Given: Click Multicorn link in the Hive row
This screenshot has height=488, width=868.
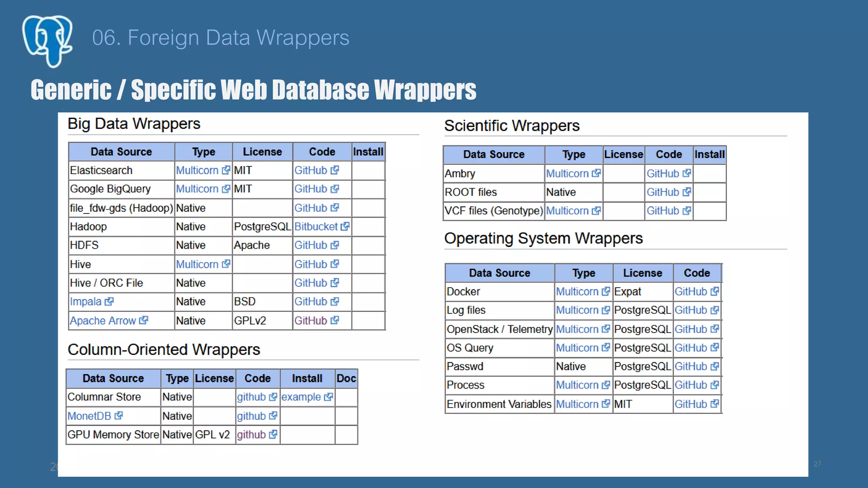Looking at the screenshot, I should [203, 264].
